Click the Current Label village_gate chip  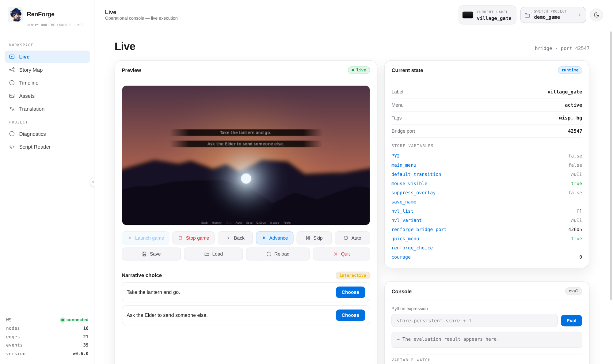[x=487, y=15]
